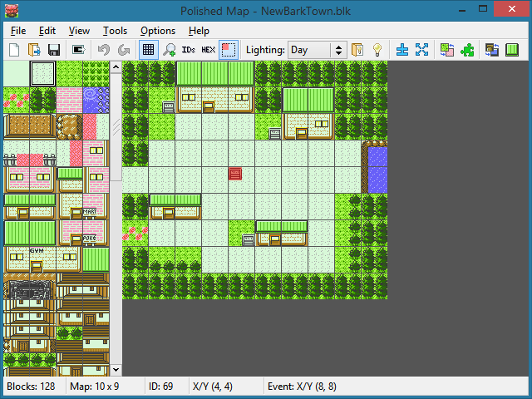Viewport: 532px width, 399px height.
Task: Click the print/export image toolbar icon
Action: click(x=78, y=50)
